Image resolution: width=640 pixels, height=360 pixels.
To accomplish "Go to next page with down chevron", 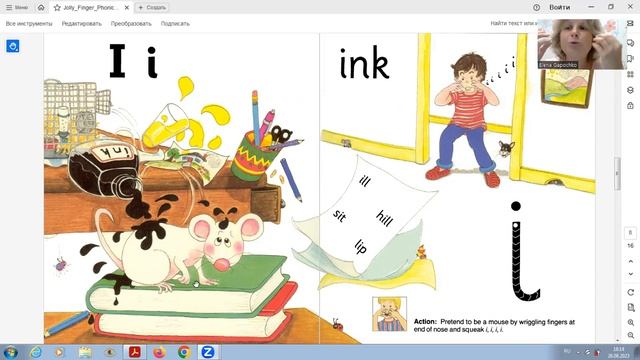I will coord(631,274).
